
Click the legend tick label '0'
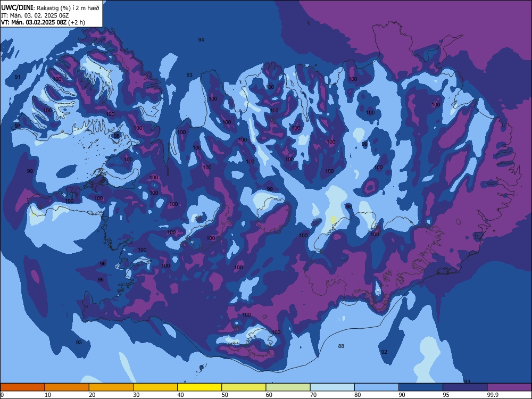pyautogui.click(x=2, y=395)
